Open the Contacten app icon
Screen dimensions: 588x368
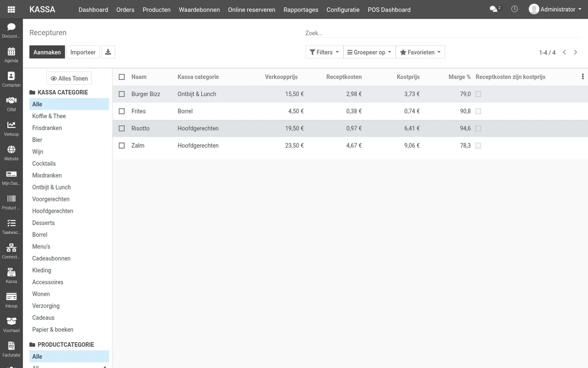[11, 79]
